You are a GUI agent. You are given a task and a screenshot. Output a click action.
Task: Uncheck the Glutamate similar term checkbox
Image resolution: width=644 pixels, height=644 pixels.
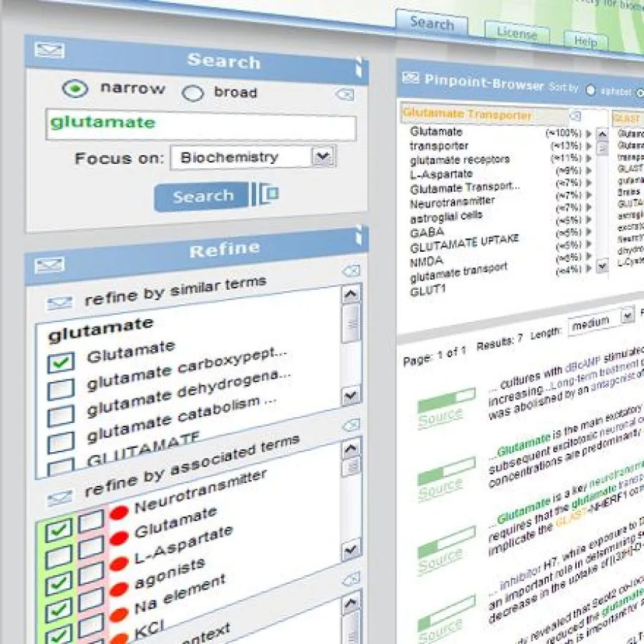tap(61, 362)
